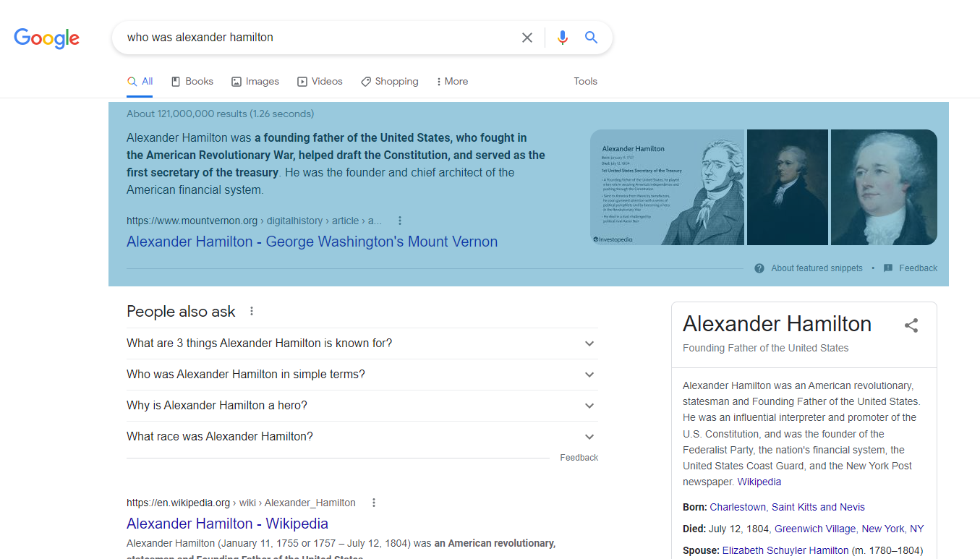Screen dimensions: 980x559
Task: Open Alexander Hamilton - Wikipedia result link
Action: 227,524
